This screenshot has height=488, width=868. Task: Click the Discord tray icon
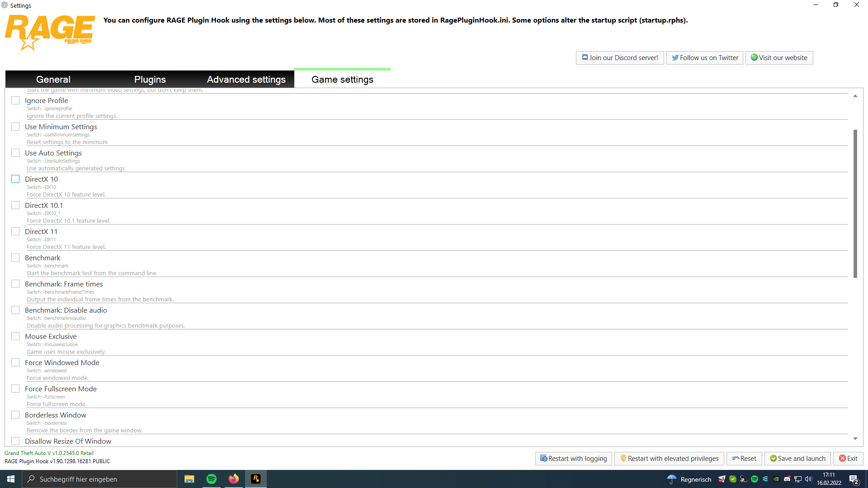[x=787, y=479]
